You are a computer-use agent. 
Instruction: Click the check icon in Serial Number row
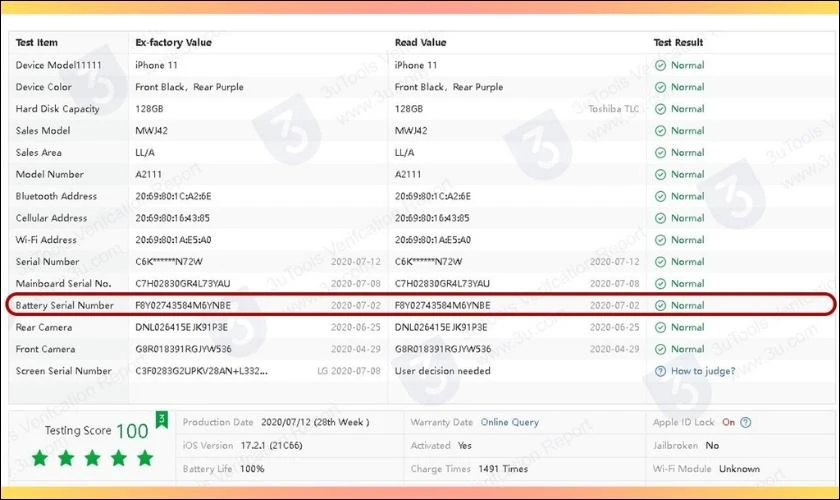[x=660, y=262]
